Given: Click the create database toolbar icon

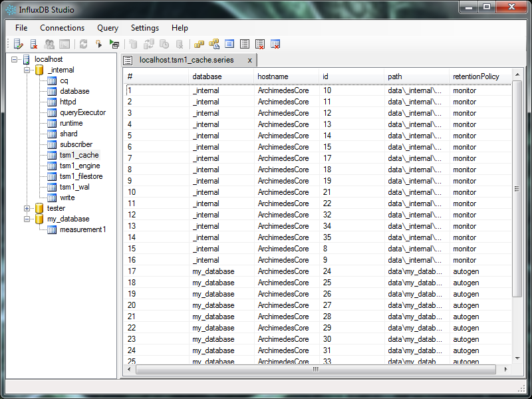Looking at the screenshot, I should click(134, 44).
